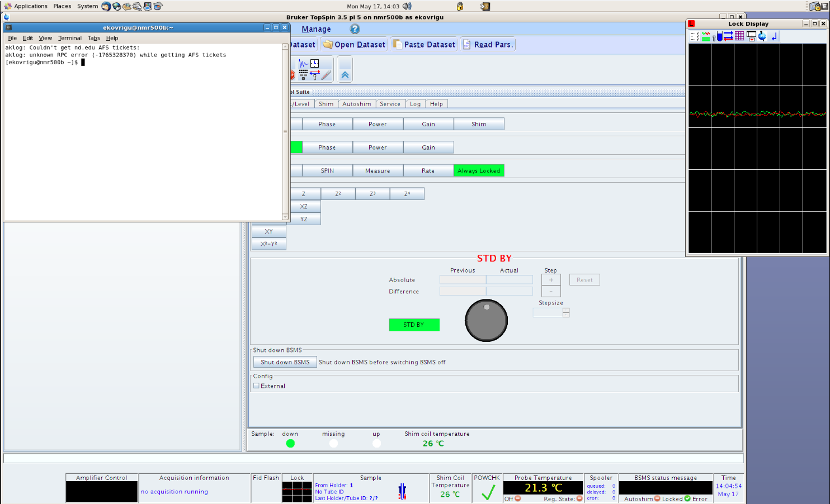Click the blue return arrow icon
830x504 pixels.
[775, 36]
